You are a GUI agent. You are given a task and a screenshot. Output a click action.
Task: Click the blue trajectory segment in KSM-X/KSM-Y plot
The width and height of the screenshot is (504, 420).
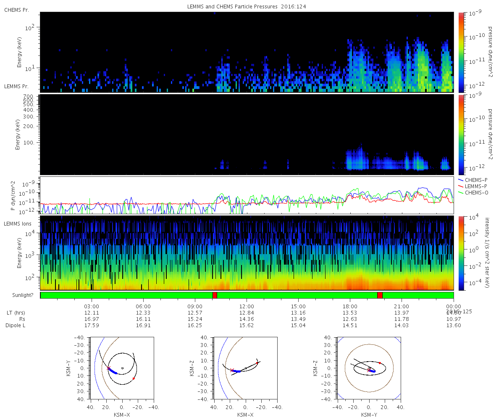coord(112,370)
